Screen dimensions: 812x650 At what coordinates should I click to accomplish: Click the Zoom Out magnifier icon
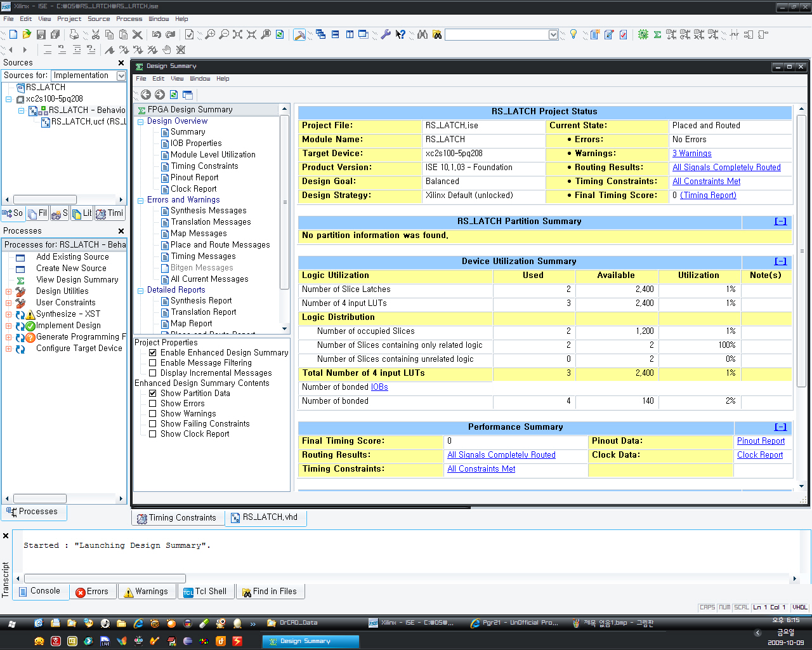[224, 34]
